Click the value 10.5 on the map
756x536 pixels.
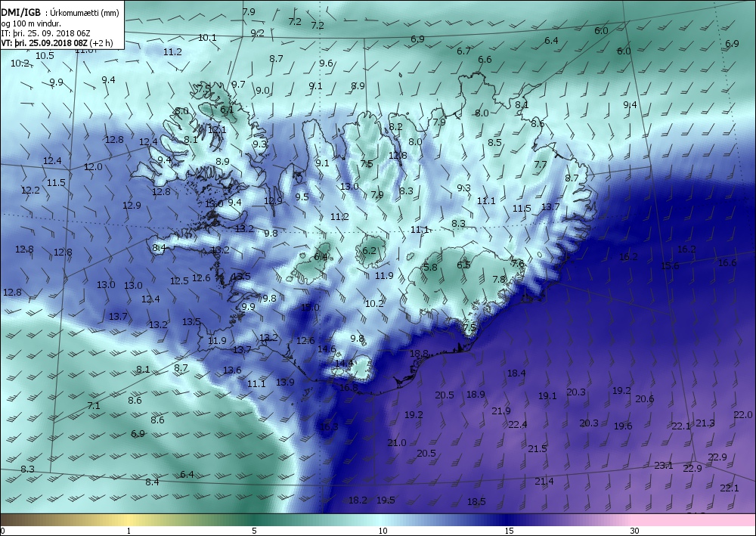coord(45,55)
